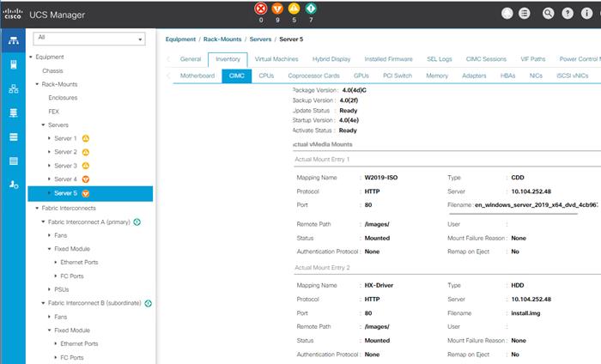The image size is (601, 364).
Task: Open the list menu icon in header
Action: click(x=525, y=14)
